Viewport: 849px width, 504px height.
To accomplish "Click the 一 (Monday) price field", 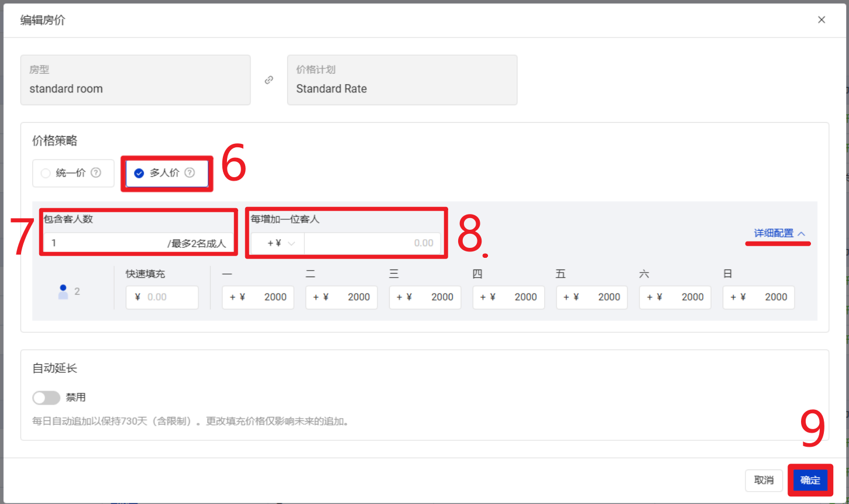I will pyautogui.click(x=258, y=297).
